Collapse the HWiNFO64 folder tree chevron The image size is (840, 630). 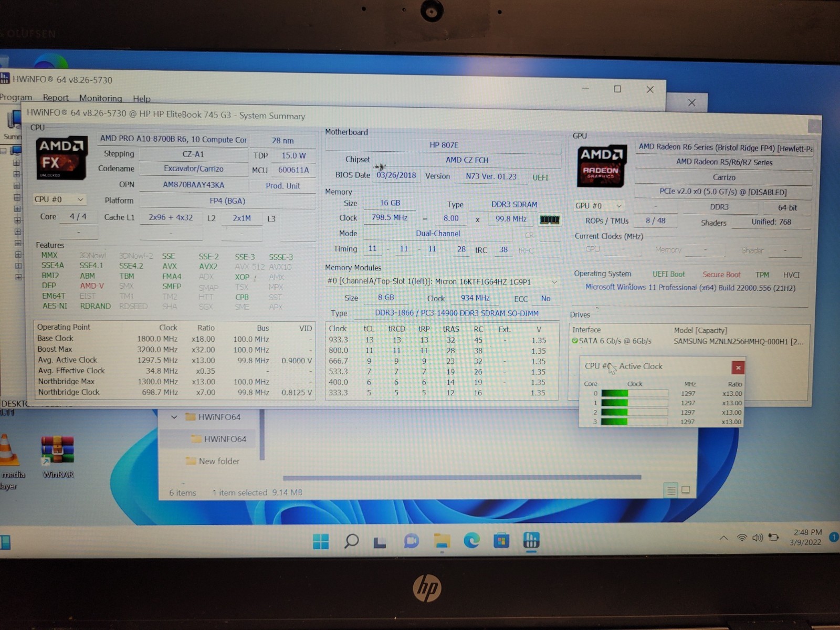pyautogui.click(x=174, y=417)
